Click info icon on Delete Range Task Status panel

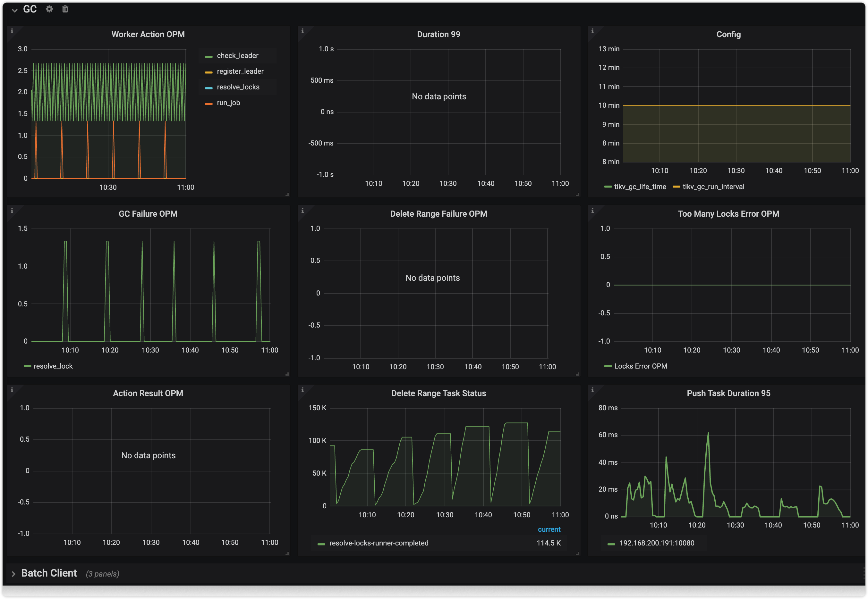pyautogui.click(x=302, y=390)
